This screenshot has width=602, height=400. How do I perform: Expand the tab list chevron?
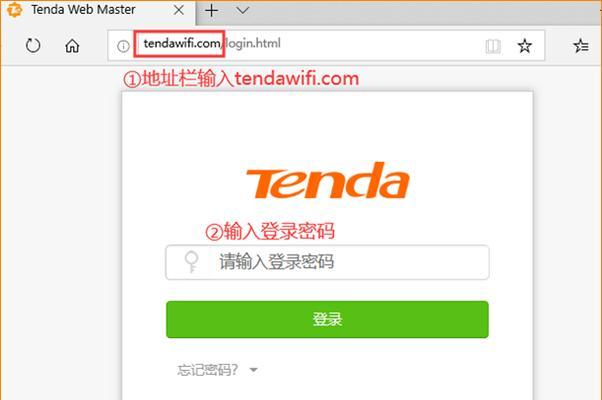click(243, 10)
